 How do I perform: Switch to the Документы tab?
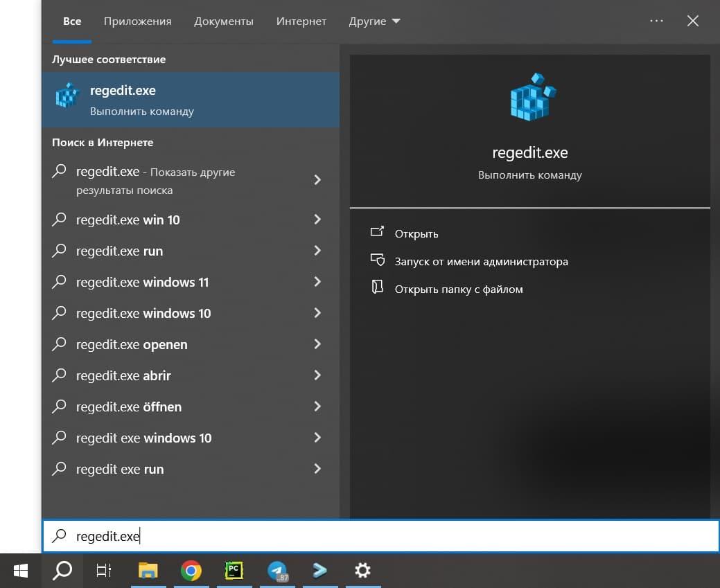click(224, 21)
